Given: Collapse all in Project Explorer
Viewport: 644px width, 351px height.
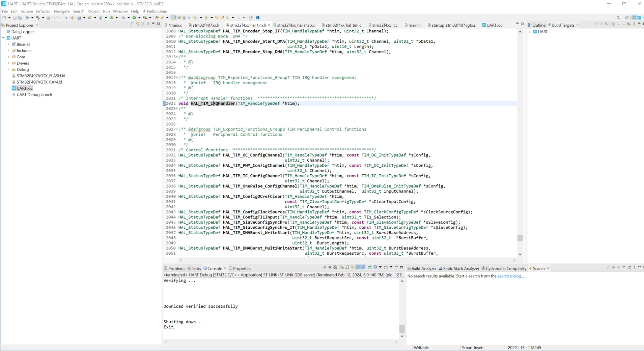Looking at the screenshot, I should pos(133,24).
